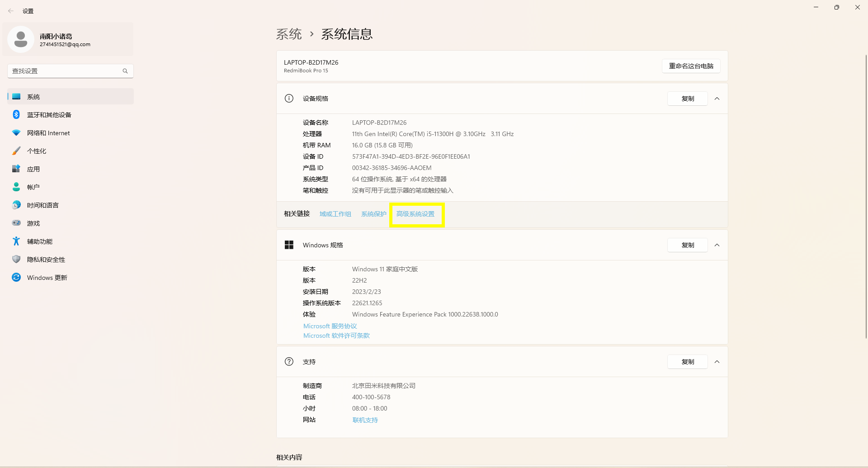Click the Windows logo icon beside Windows 规格
868x468 pixels.
(x=289, y=245)
